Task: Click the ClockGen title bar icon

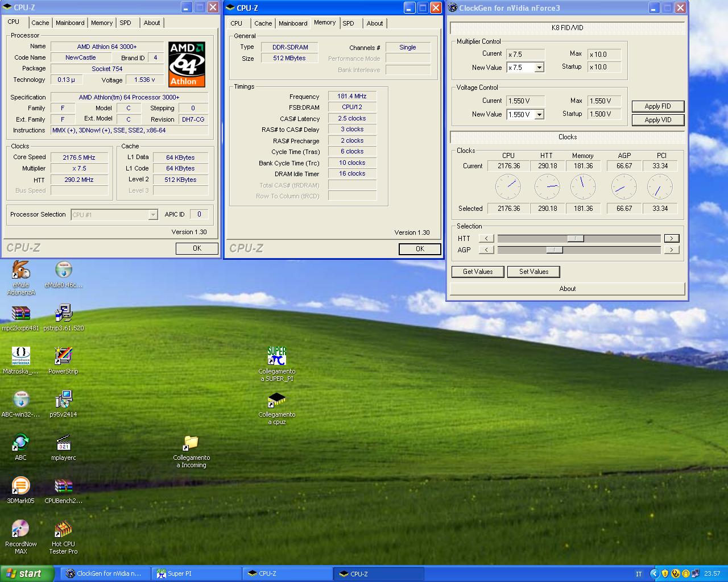Action: (x=453, y=8)
